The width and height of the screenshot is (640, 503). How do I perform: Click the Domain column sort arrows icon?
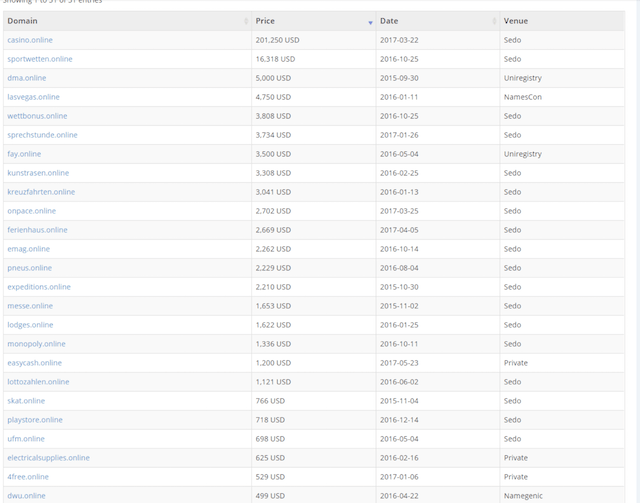click(x=246, y=21)
